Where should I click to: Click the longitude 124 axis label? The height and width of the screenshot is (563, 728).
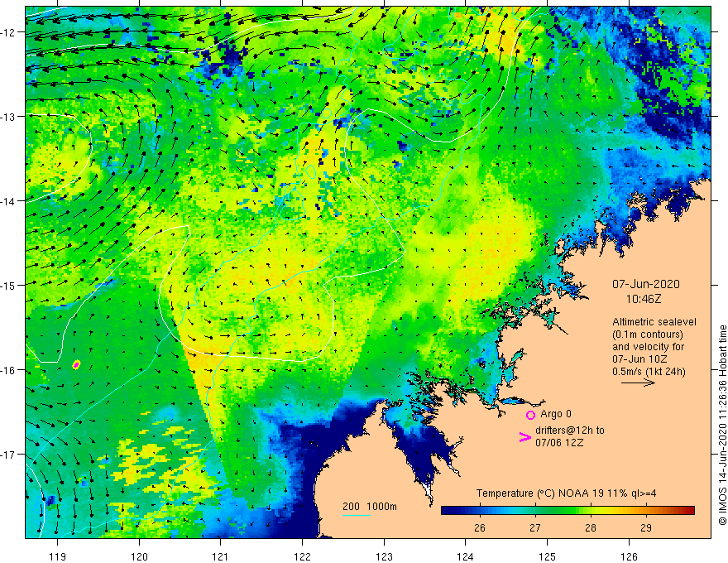pos(465,556)
